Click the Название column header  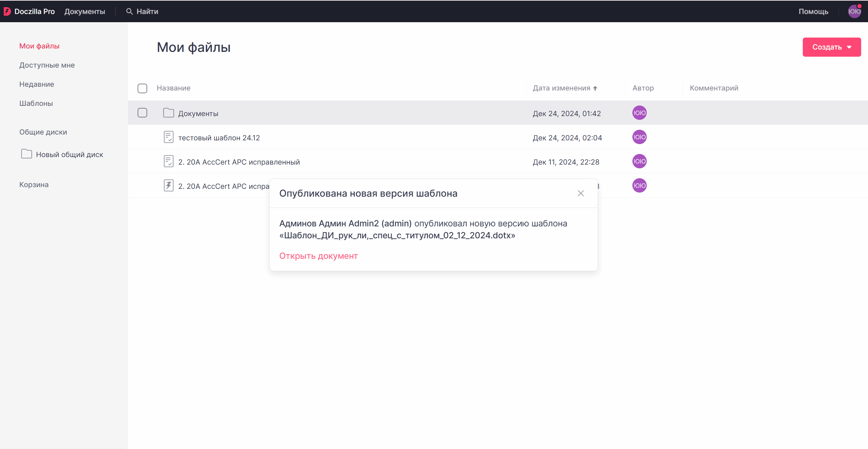(x=173, y=88)
